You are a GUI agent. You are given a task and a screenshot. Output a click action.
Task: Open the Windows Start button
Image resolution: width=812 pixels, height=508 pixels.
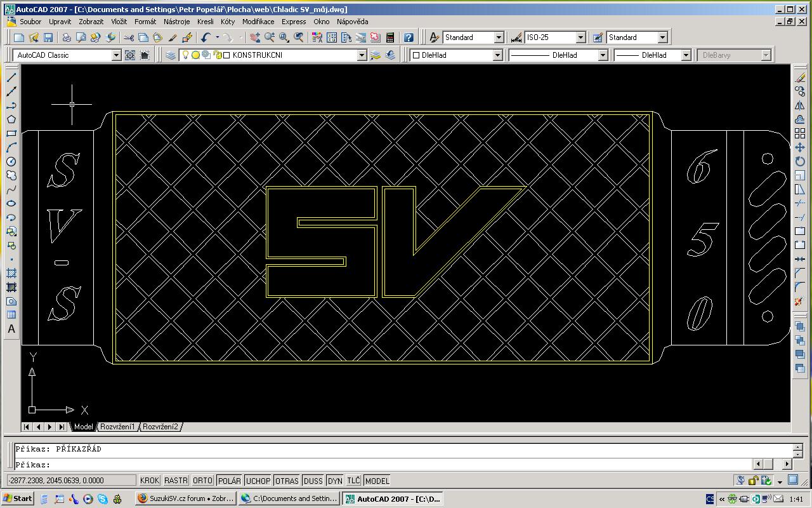18,498
